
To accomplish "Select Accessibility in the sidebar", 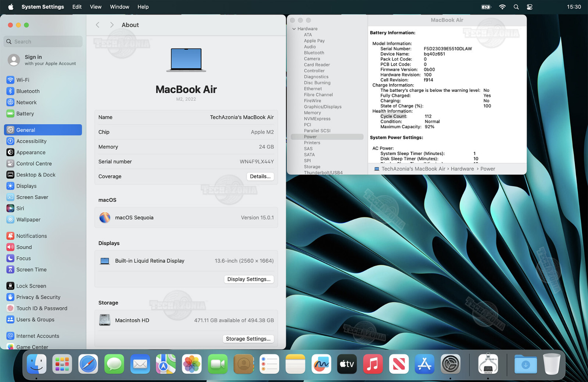I will 43,141.
